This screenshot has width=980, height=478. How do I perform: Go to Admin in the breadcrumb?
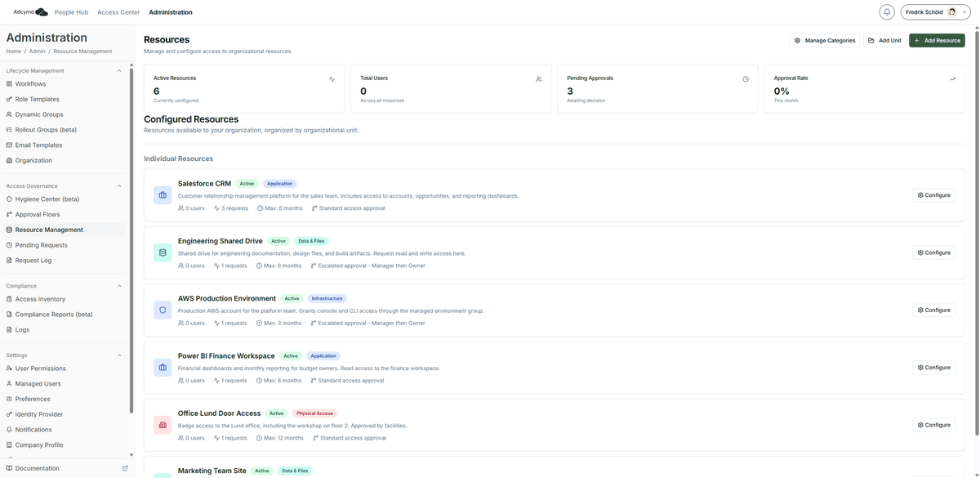point(38,51)
